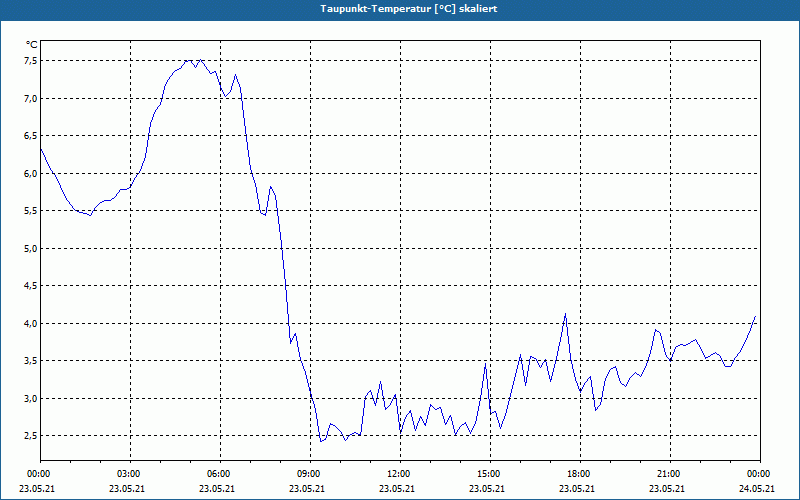Click the 15:00 time label
This screenshot has height=500, width=800.
coord(490,474)
